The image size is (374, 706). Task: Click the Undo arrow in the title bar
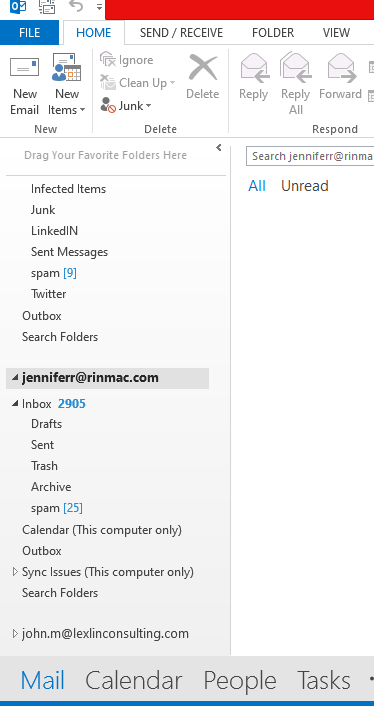[76, 7]
